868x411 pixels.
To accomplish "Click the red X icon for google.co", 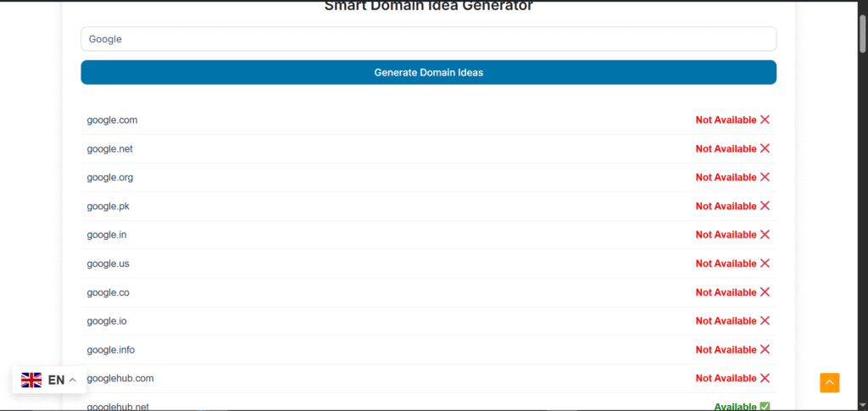I will point(765,292).
